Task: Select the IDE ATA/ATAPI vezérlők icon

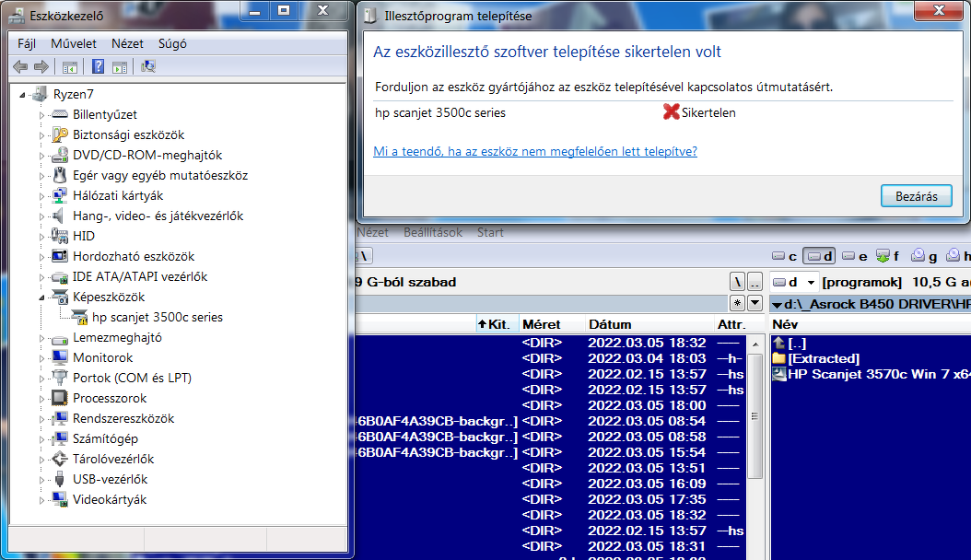Action: click(60, 276)
